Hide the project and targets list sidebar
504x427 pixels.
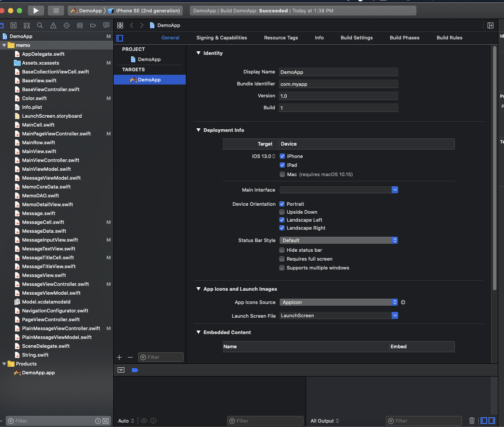click(x=120, y=38)
